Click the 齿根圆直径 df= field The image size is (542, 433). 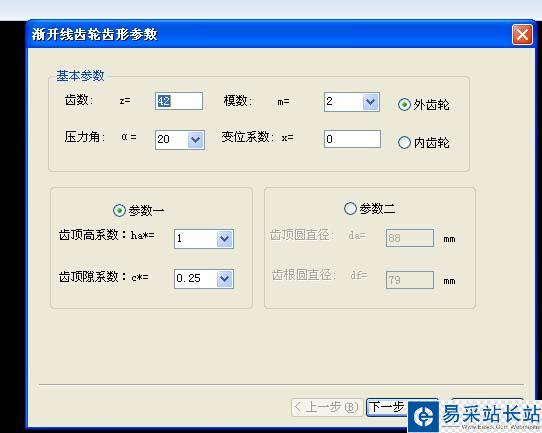pos(410,280)
